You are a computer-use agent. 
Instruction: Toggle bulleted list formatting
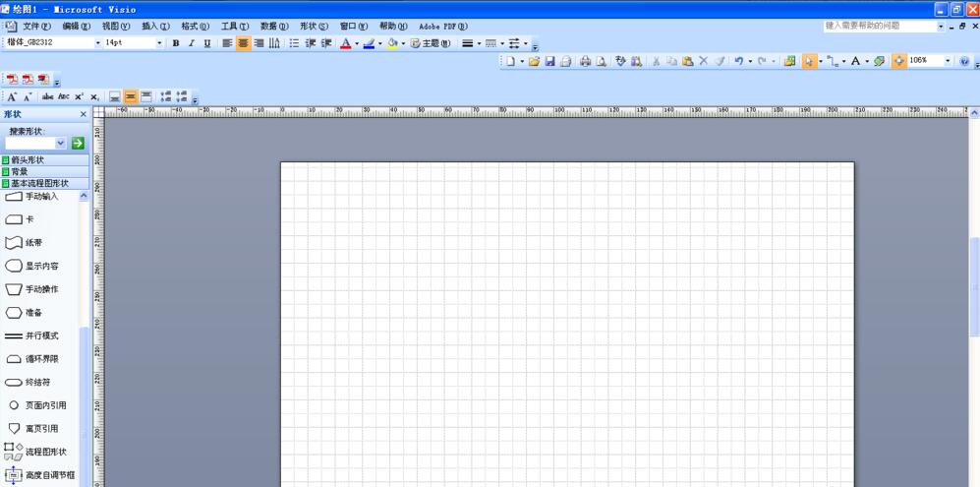pyautogui.click(x=294, y=44)
